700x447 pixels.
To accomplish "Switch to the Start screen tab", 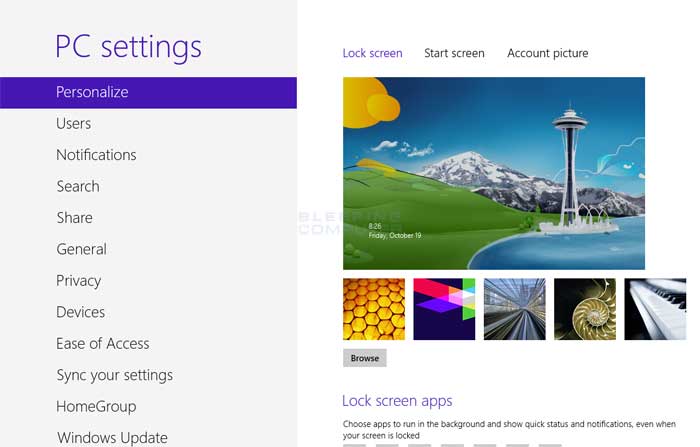I will tap(454, 54).
